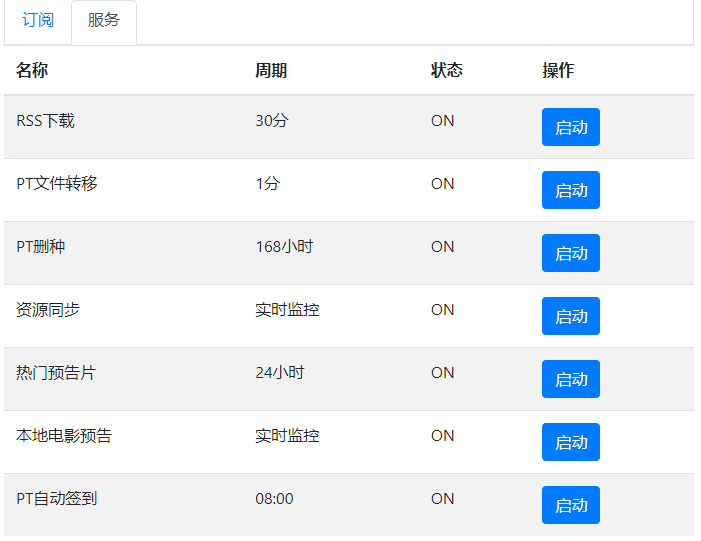
Task: Click ON status of PT文件转移
Action: point(443,184)
